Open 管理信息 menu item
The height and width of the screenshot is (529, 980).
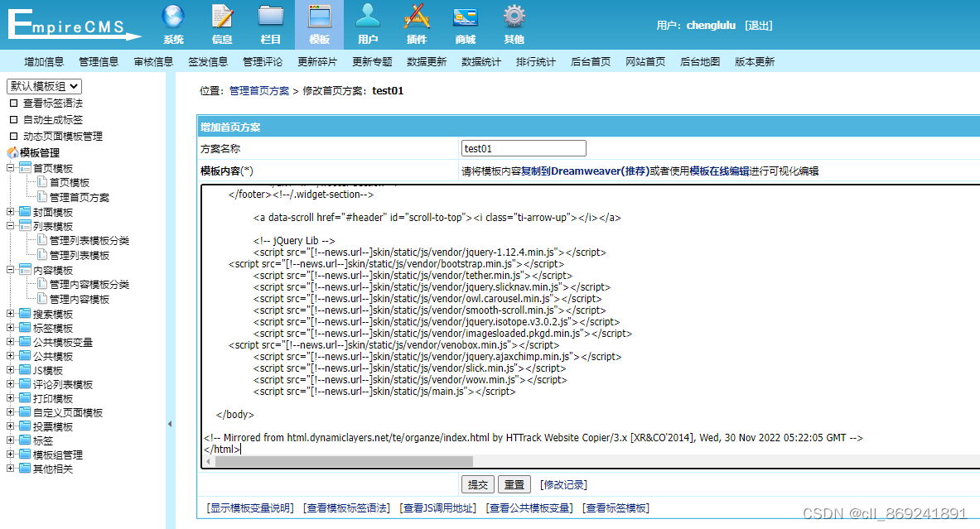click(x=99, y=62)
